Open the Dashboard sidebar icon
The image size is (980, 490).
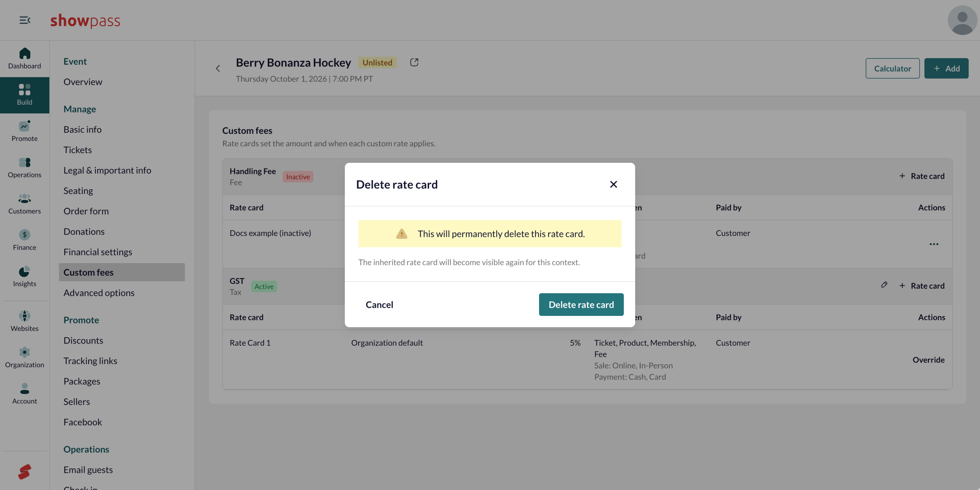pyautogui.click(x=24, y=58)
